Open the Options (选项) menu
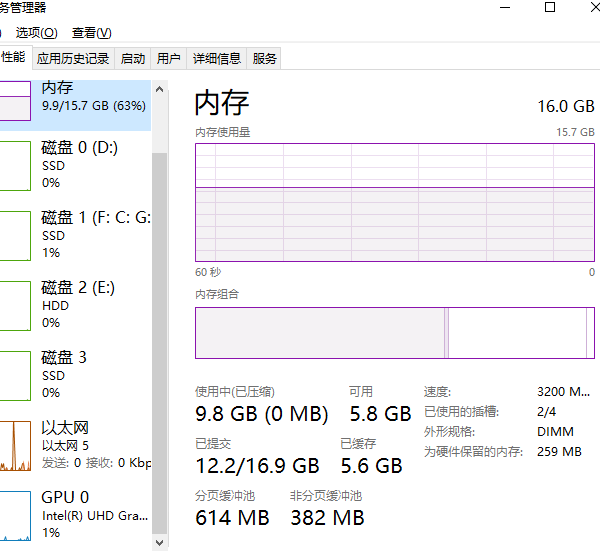 [x=36, y=33]
